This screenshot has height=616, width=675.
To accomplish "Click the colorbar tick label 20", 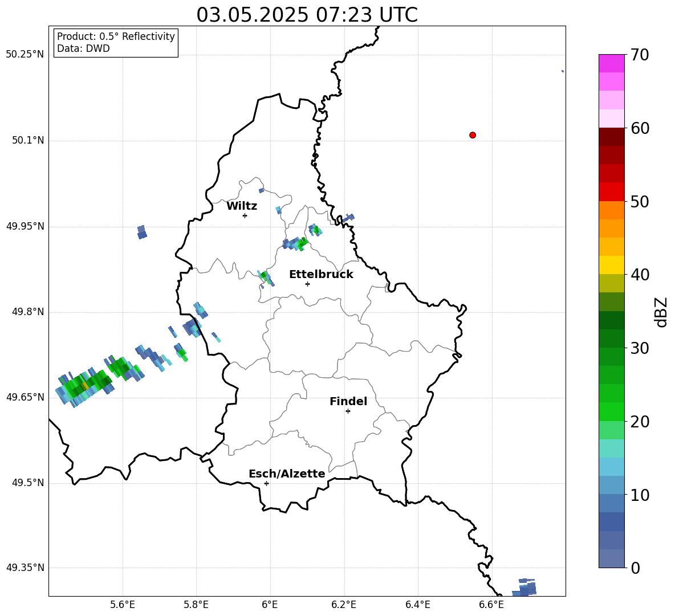I will [x=640, y=422].
